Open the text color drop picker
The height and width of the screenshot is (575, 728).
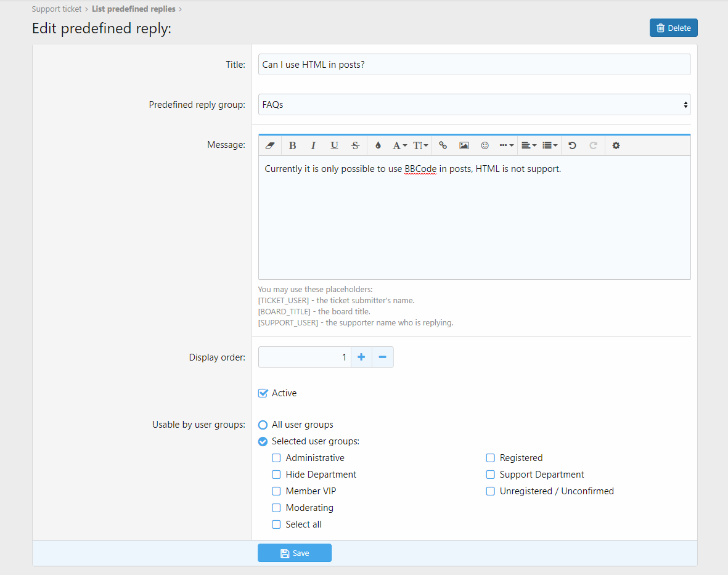[x=378, y=145]
